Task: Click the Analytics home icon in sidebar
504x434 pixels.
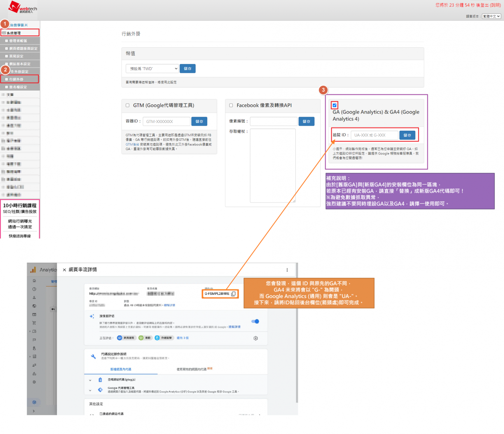Action: click(34, 281)
